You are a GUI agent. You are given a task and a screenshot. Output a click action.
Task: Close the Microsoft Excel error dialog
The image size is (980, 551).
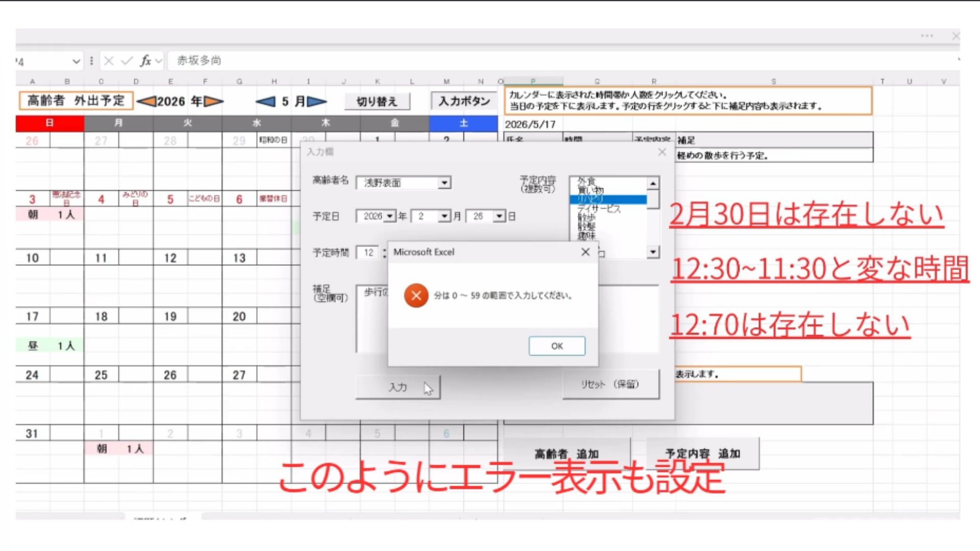585,252
